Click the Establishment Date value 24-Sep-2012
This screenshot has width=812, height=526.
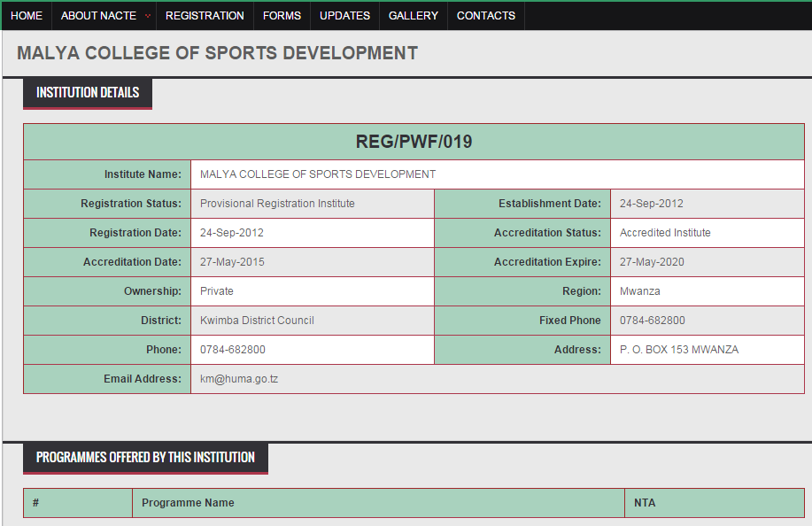point(651,204)
